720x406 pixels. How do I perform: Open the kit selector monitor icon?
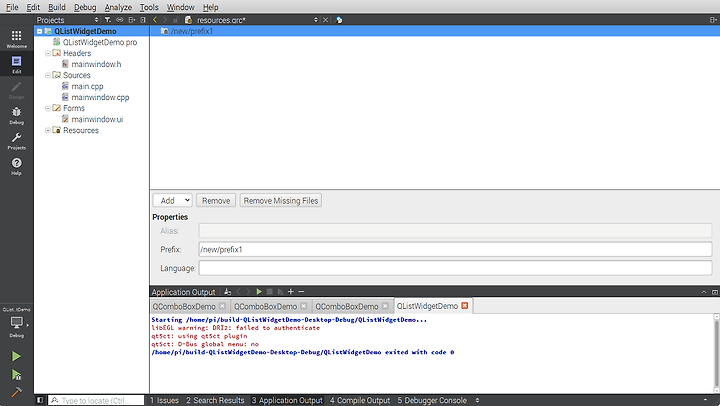(x=17, y=324)
